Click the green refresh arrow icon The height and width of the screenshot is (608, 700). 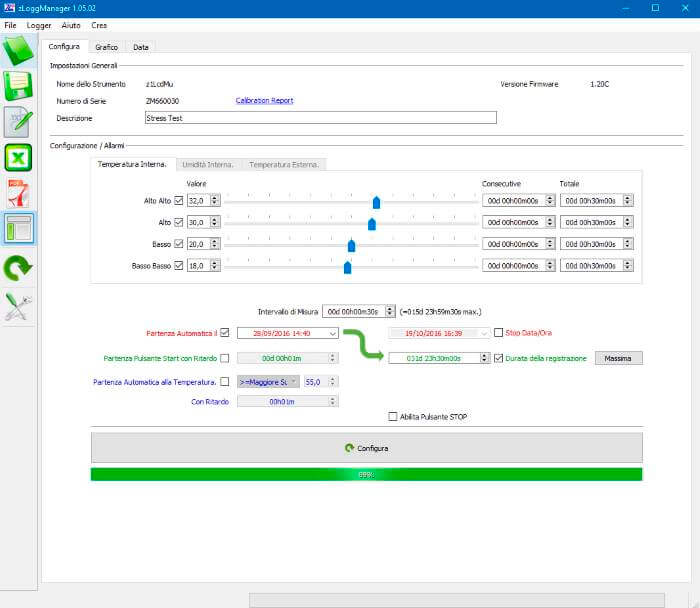(19, 267)
